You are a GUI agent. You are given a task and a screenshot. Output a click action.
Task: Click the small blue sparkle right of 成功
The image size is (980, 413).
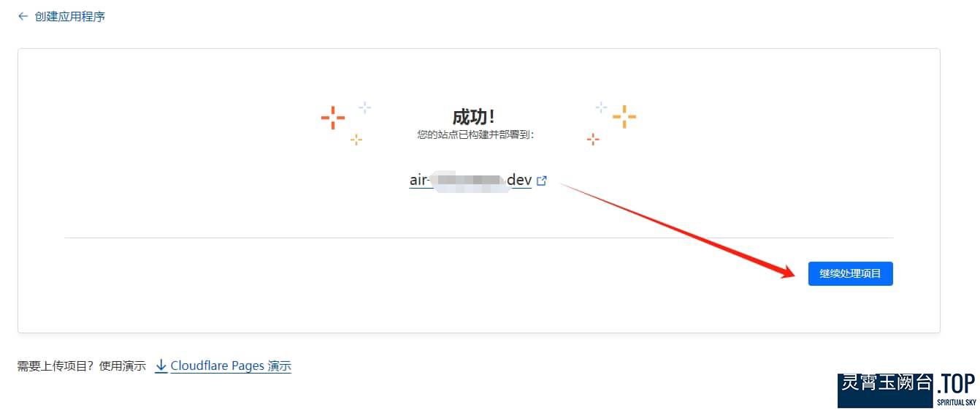(x=601, y=107)
